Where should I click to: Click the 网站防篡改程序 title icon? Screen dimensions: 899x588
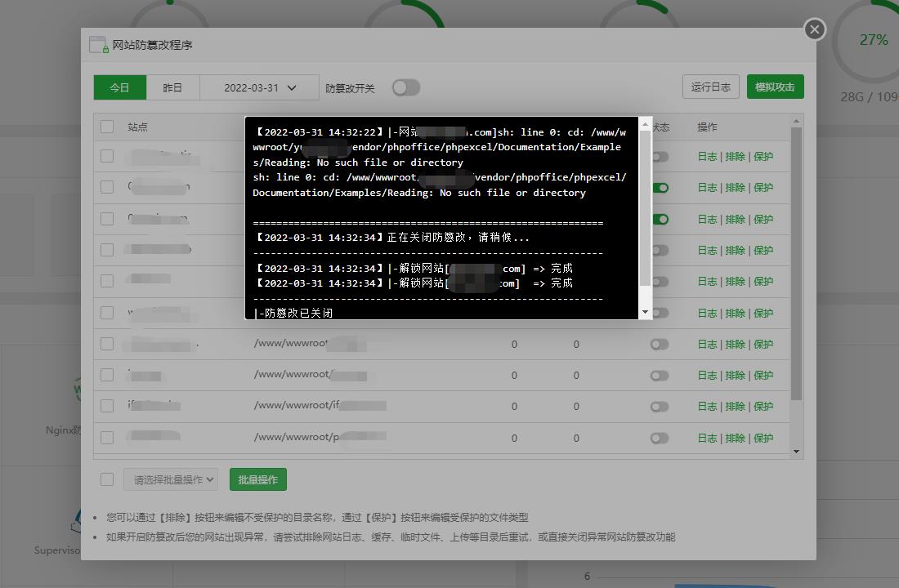[x=99, y=45]
